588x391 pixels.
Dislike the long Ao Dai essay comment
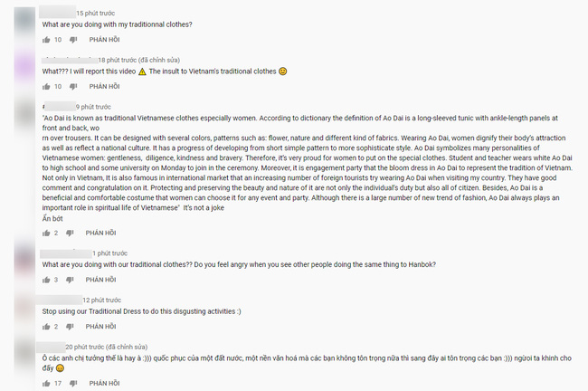[72, 233]
